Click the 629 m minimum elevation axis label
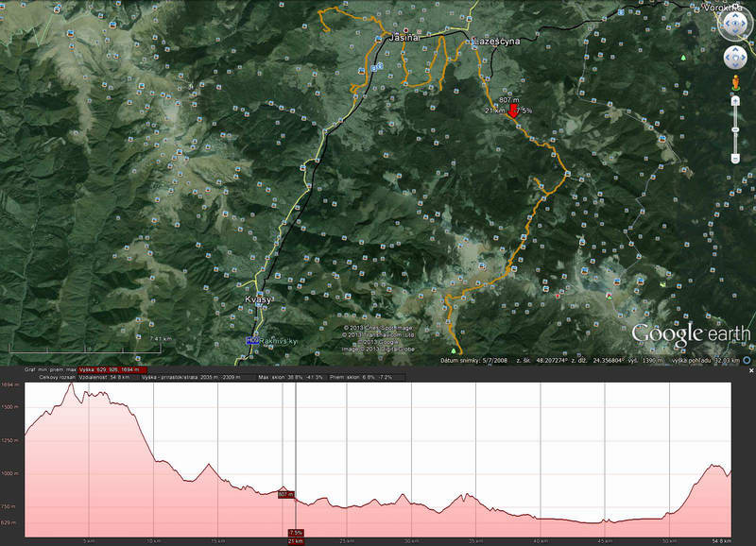The image size is (756, 546). click(9, 522)
